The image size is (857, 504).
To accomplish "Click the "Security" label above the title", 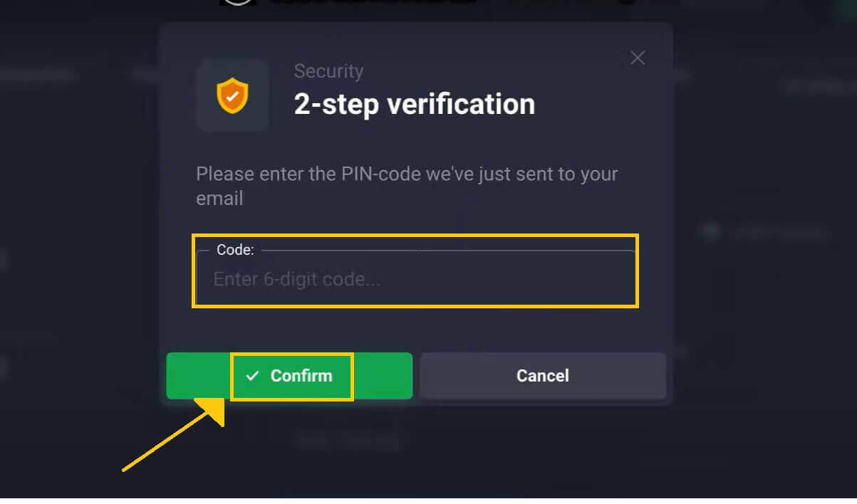I will (328, 71).
